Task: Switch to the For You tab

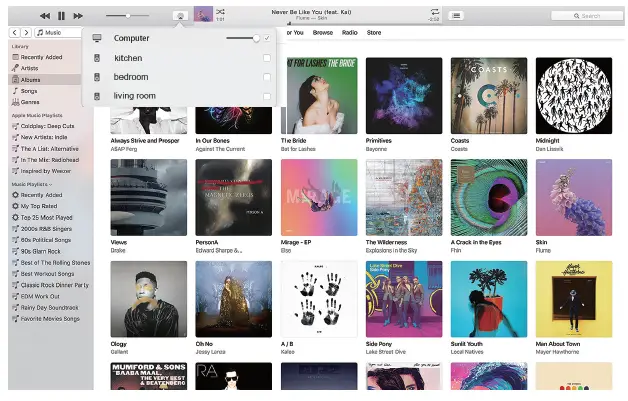Action: click(295, 32)
